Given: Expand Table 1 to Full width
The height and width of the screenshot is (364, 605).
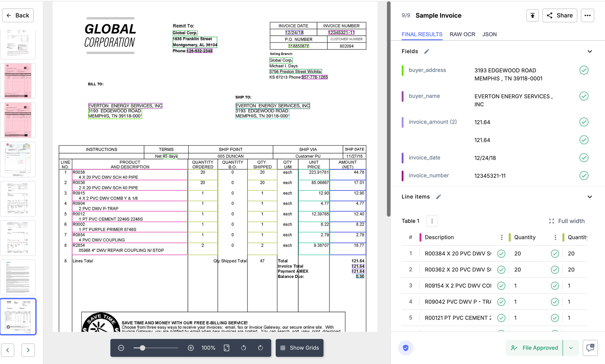Looking at the screenshot, I should (567, 221).
